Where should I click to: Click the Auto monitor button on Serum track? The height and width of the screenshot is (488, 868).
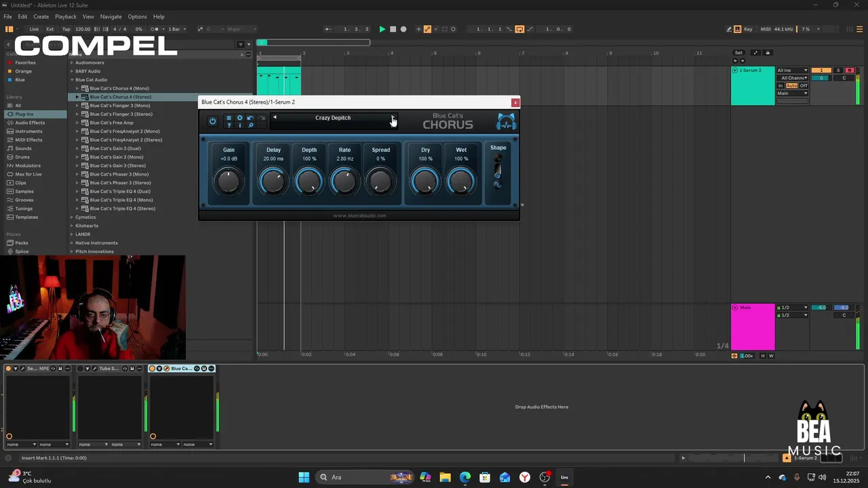click(x=791, y=86)
